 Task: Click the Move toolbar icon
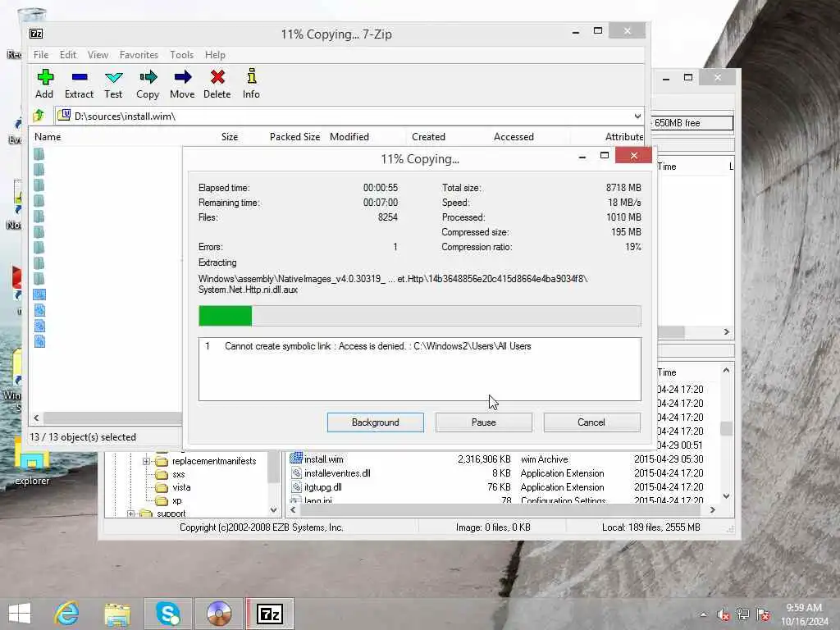click(182, 77)
